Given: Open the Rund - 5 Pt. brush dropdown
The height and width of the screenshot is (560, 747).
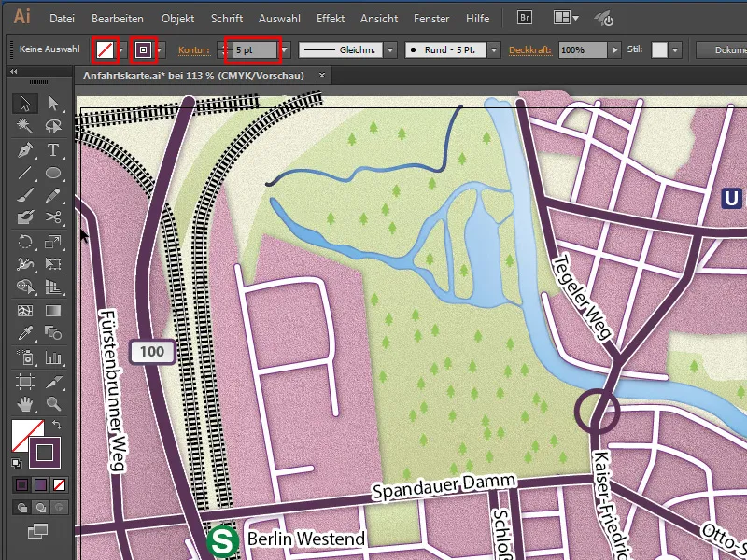Looking at the screenshot, I should tap(495, 49).
